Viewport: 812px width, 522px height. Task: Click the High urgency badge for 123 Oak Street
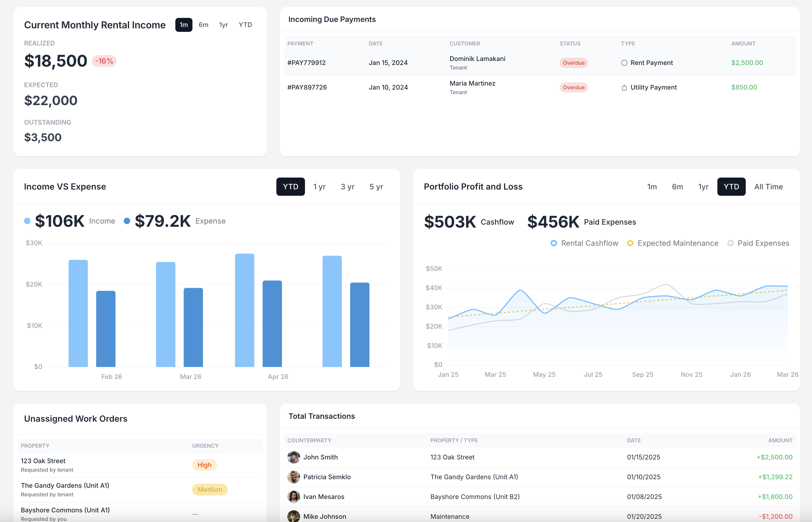[204, 465]
